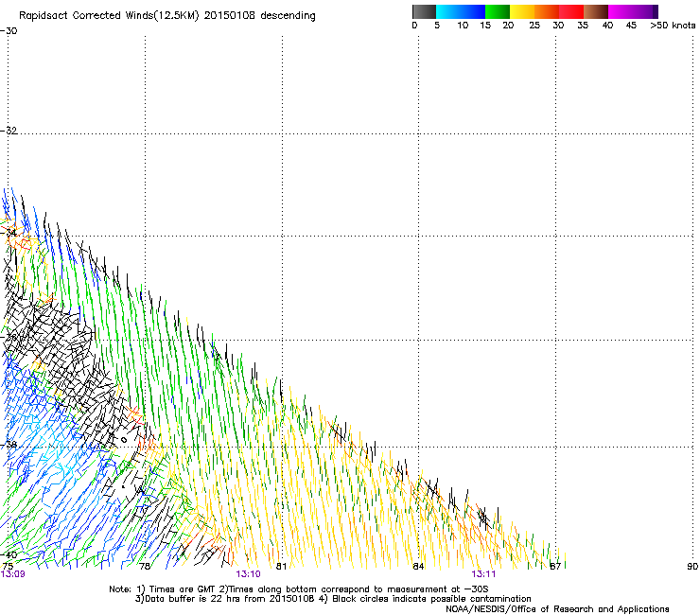The height and width of the screenshot is (615, 700).
Task: Pick the orange 25-30 knots color segment
Action: coord(547,11)
